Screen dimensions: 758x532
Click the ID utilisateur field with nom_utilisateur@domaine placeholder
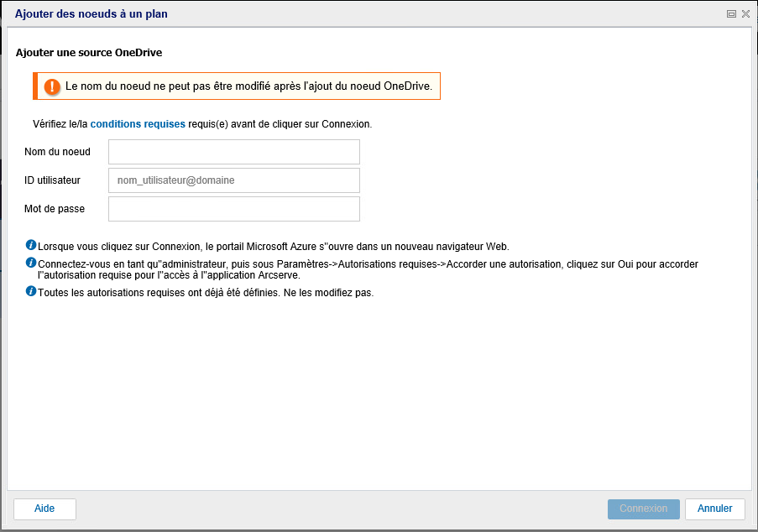[234, 180]
